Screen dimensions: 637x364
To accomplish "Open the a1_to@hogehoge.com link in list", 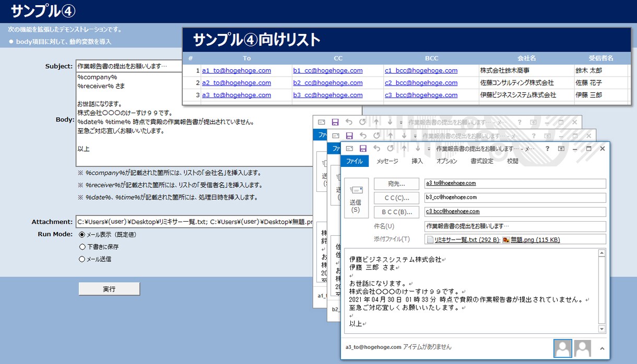I will click(x=237, y=70).
